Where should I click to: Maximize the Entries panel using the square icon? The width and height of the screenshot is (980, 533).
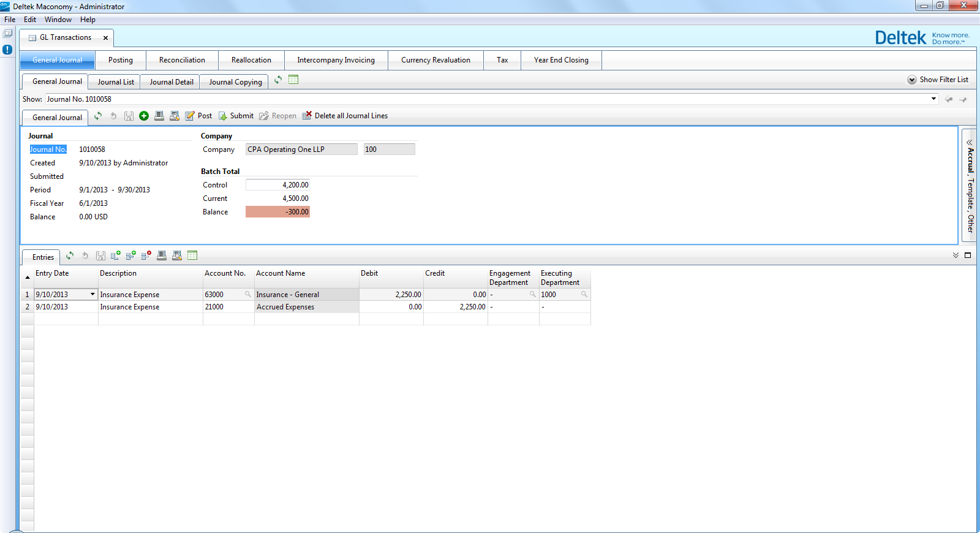[968, 255]
